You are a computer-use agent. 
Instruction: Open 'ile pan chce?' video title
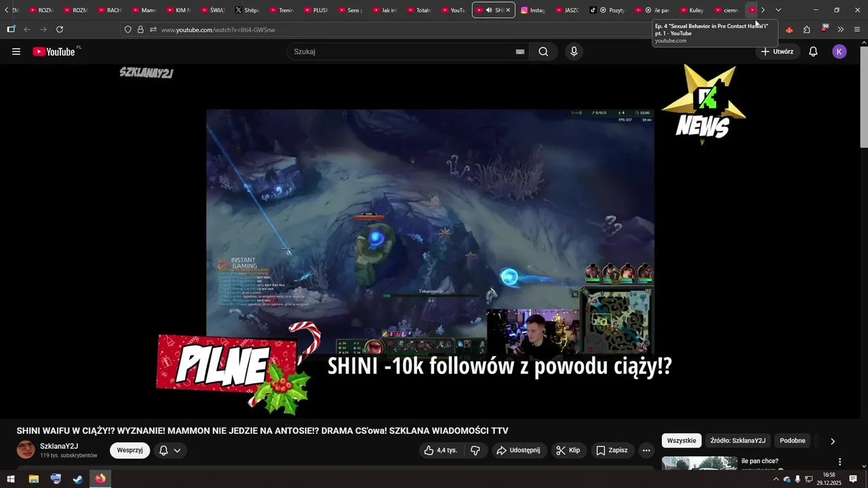[759, 461]
